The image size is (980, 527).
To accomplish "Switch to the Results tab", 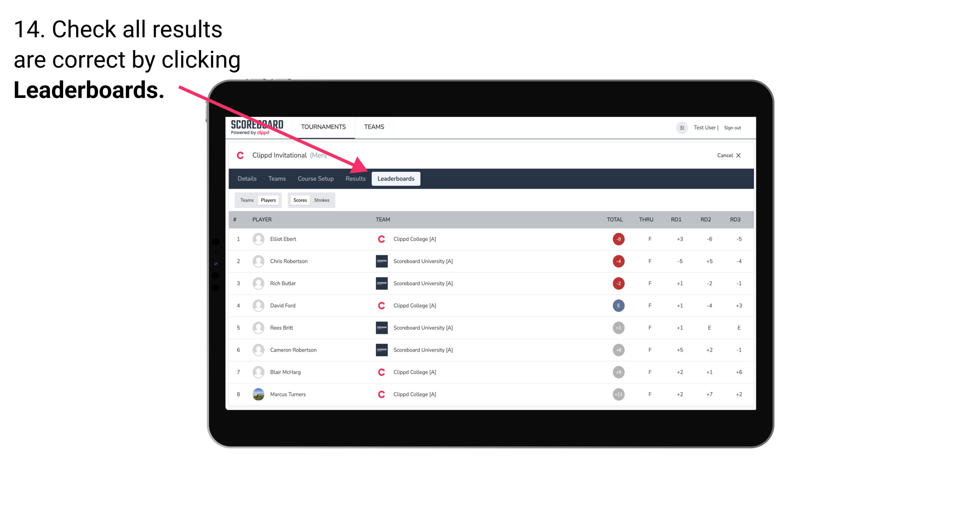I will coord(354,178).
